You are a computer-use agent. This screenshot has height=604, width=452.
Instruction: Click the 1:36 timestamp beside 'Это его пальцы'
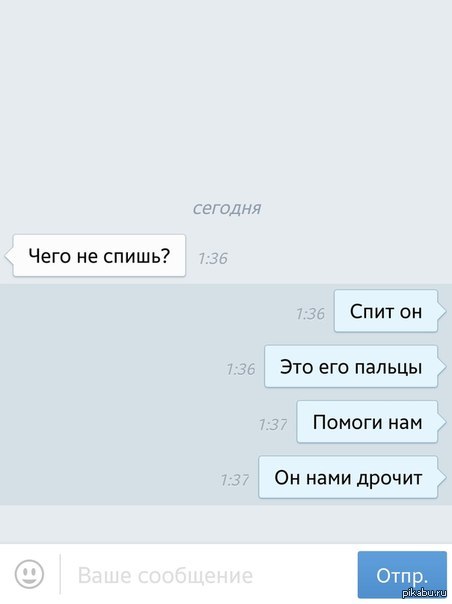[241, 369]
